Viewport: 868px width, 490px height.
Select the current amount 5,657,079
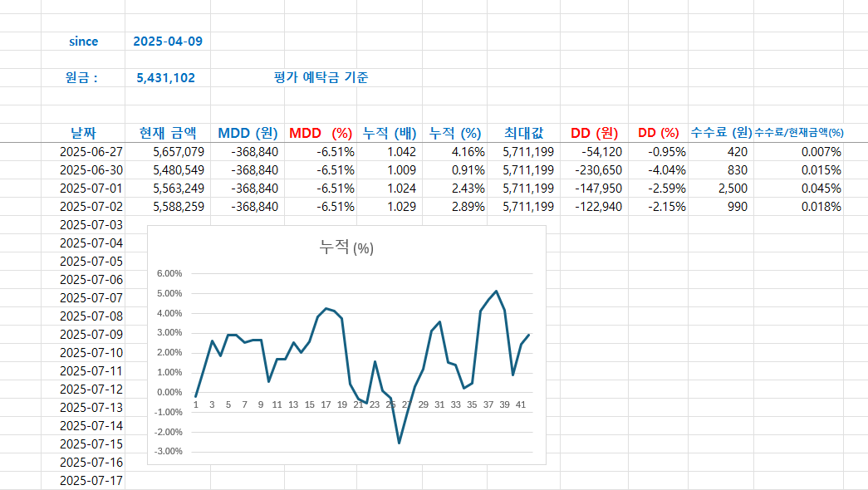pyautogui.click(x=179, y=152)
